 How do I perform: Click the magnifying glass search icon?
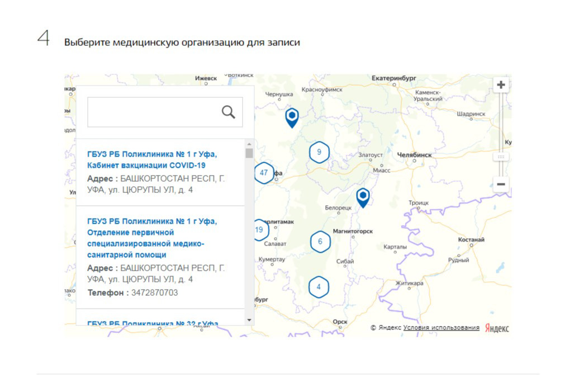(229, 112)
